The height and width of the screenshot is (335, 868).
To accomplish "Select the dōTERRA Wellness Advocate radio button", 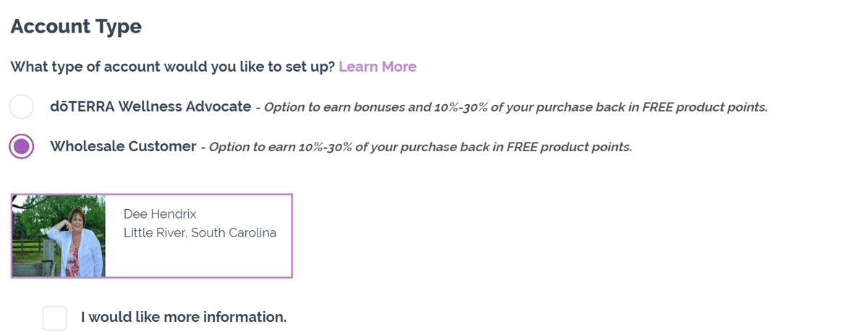I will (x=22, y=106).
